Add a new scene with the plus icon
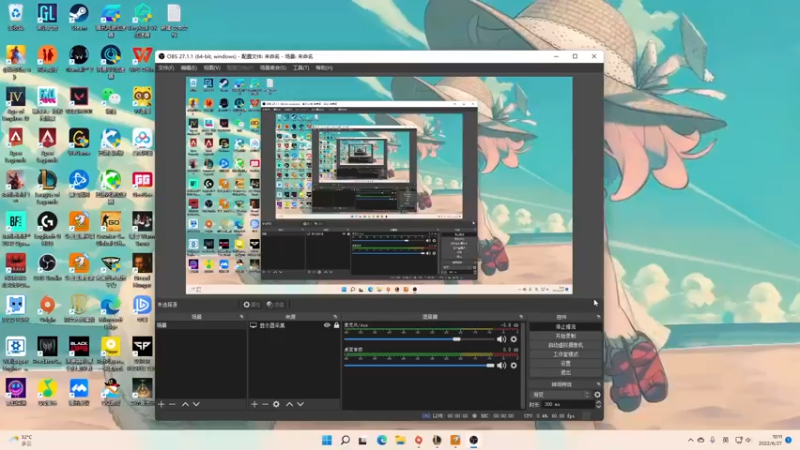This screenshot has height=450, width=800. (161, 404)
